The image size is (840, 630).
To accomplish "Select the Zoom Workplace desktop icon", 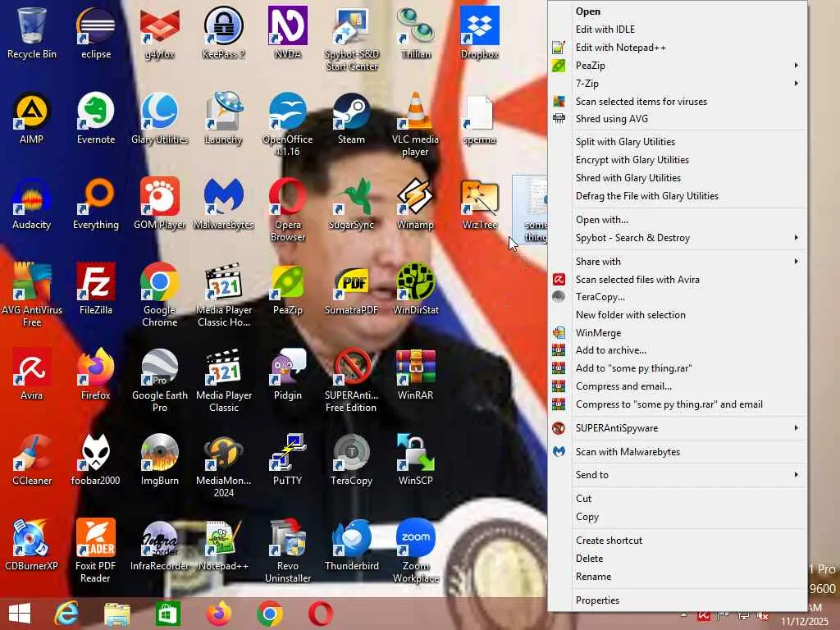I will tap(415, 550).
